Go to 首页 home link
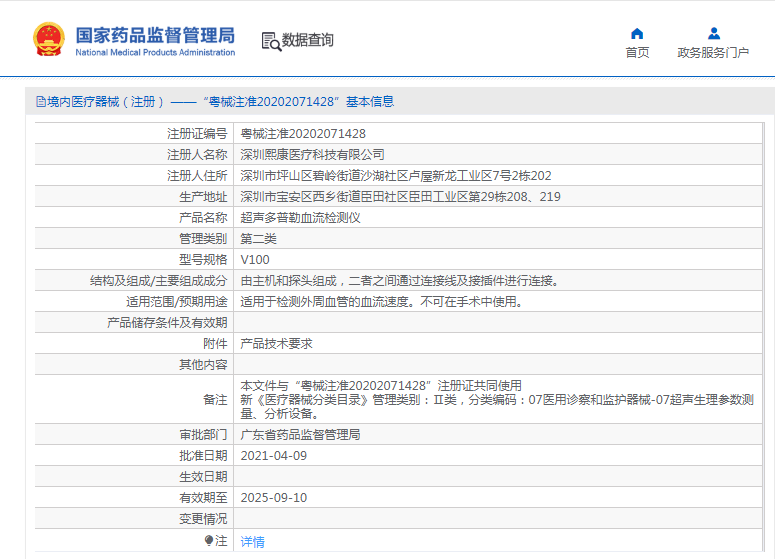775x559 pixels. pos(637,52)
